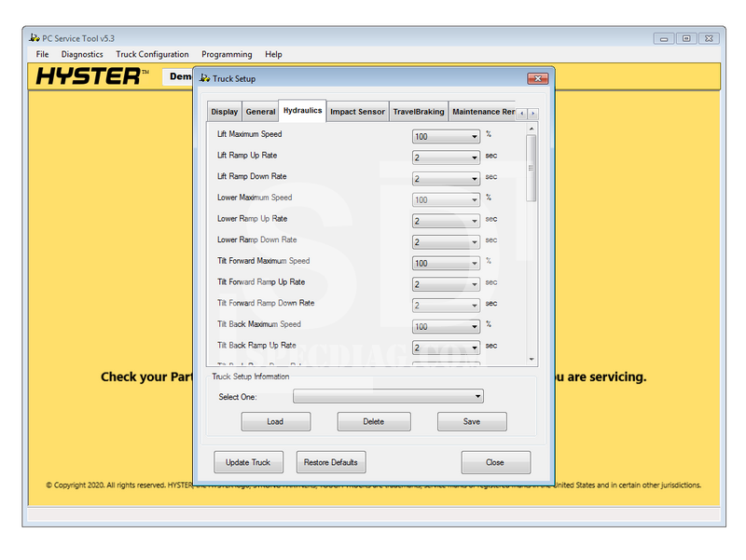Switch to the Impact Sensor tab
746x560 pixels.
357,112
